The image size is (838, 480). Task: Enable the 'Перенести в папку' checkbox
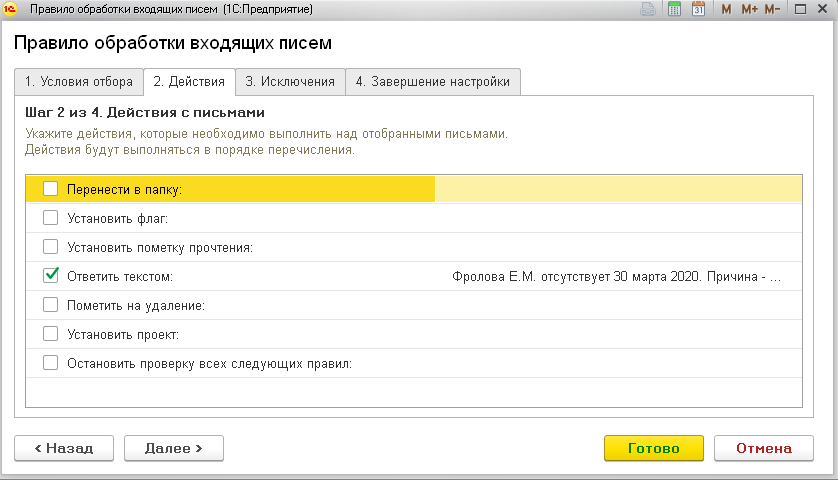click(x=51, y=189)
